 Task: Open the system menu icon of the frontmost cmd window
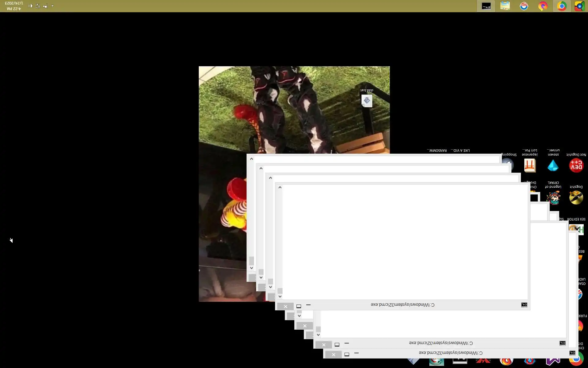(x=524, y=305)
